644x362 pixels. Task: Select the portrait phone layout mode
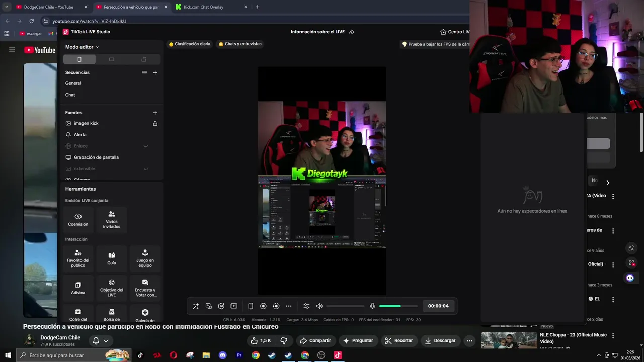point(79,59)
